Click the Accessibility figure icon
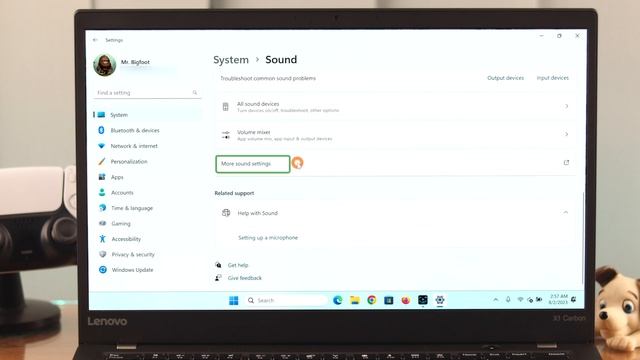 102,239
